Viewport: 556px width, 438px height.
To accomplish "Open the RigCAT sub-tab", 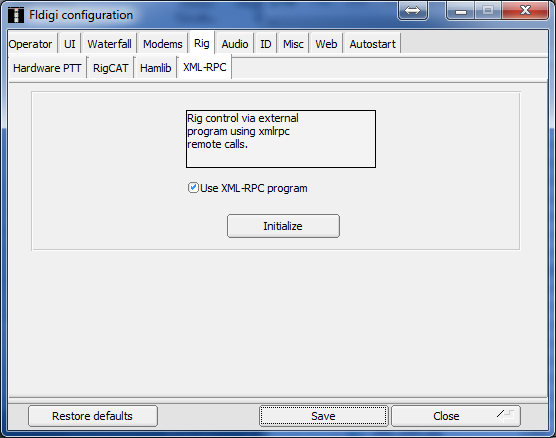I will (x=110, y=68).
